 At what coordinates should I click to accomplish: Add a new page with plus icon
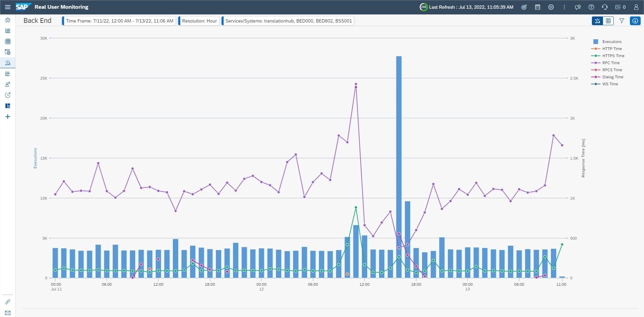point(8,117)
